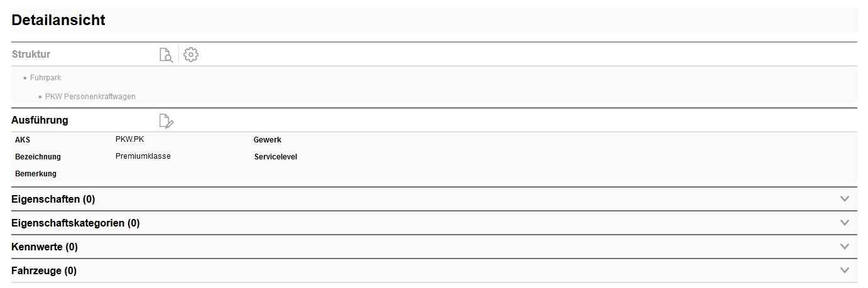Click the Servicelevel field label

(275, 157)
